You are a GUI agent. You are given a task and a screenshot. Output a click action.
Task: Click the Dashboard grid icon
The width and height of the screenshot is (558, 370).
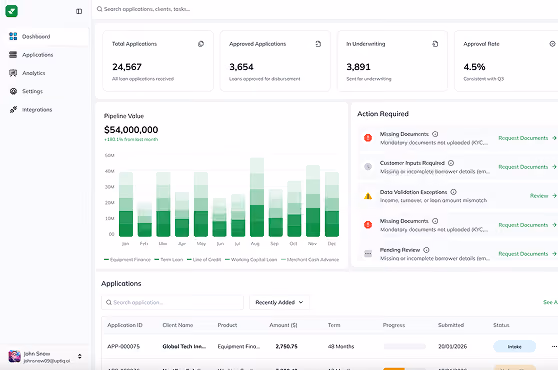(x=13, y=36)
